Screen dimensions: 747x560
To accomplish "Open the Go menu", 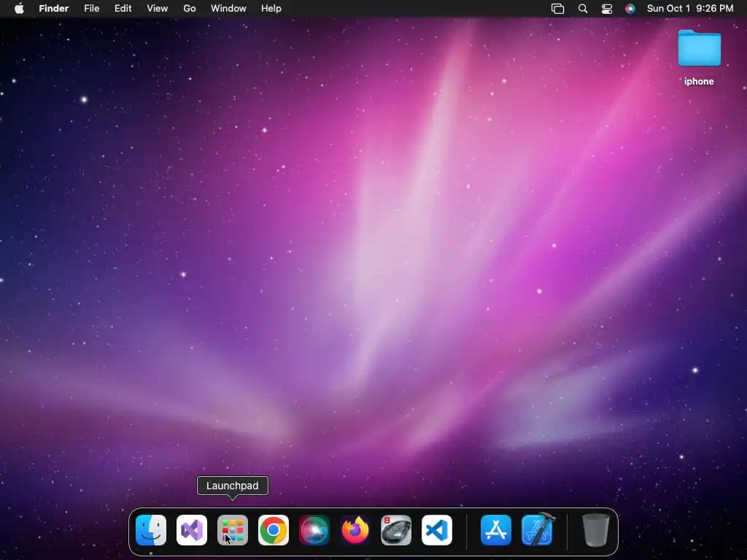I will coord(190,9).
